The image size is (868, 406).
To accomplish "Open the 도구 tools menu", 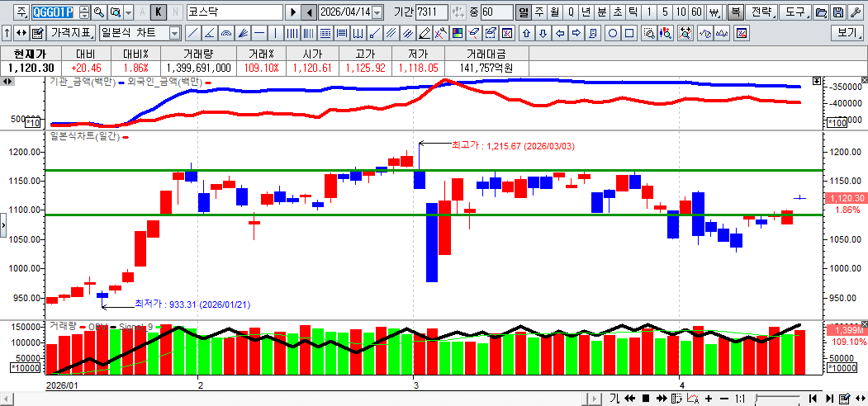I will [x=795, y=12].
